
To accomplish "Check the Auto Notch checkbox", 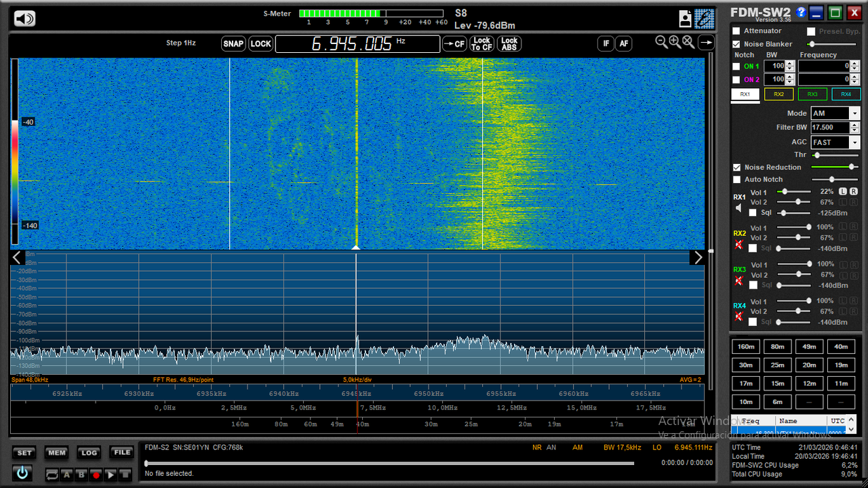I will click(736, 180).
